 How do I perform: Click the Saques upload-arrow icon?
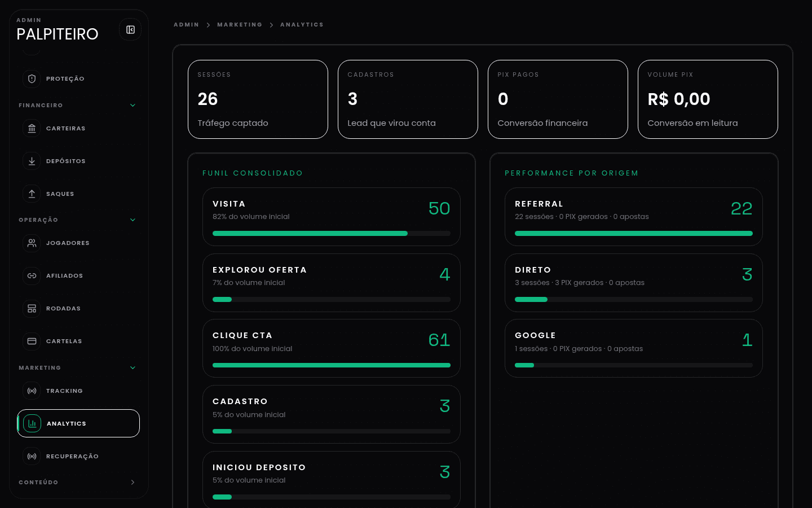click(32, 194)
